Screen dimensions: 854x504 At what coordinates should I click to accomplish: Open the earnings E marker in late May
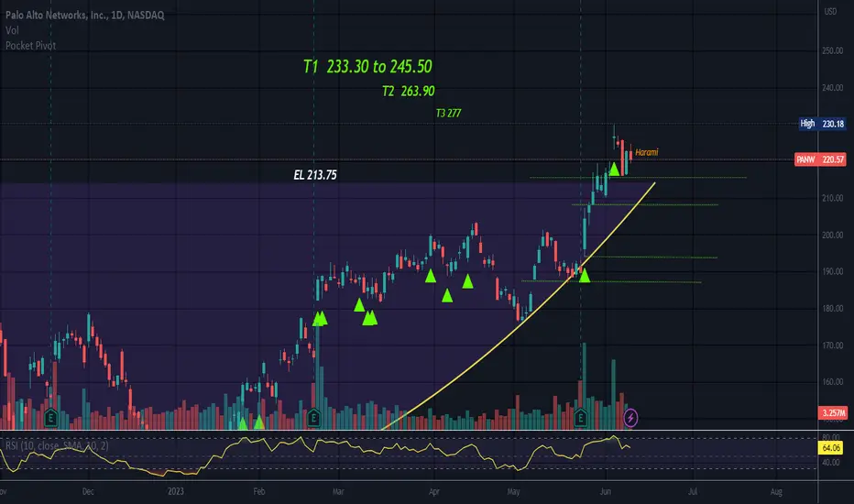pos(580,418)
